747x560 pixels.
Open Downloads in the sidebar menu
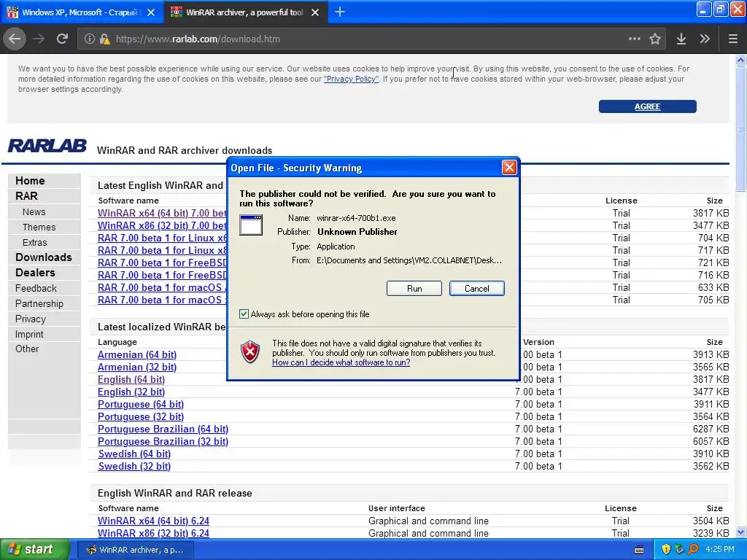(43, 257)
